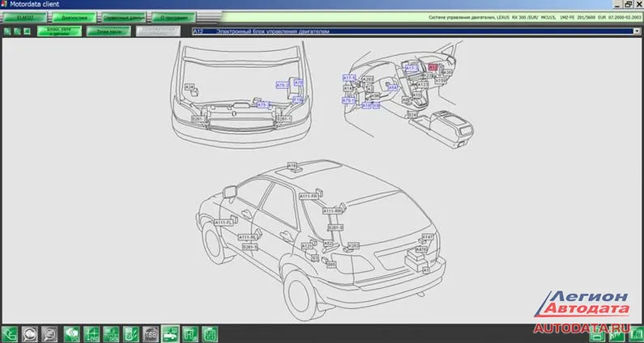Open the Справочные данные tab
Screen dimensions: 644x343
123,18
